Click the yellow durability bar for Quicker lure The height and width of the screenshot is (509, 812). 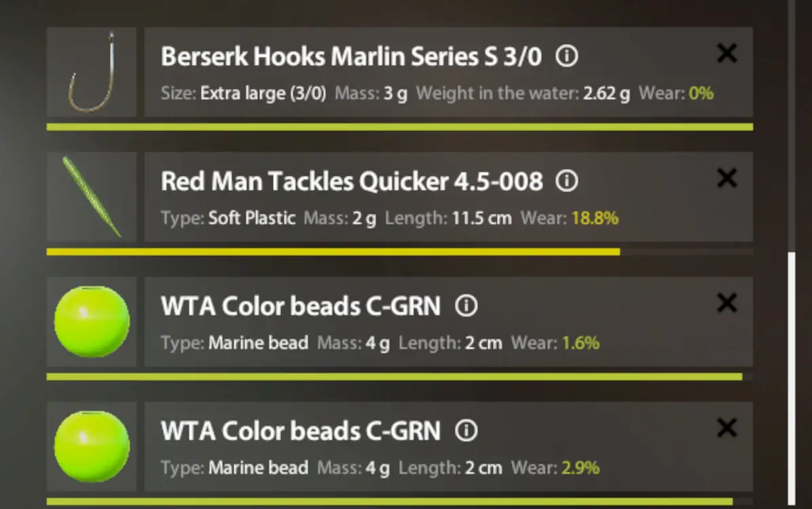[x=333, y=252]
